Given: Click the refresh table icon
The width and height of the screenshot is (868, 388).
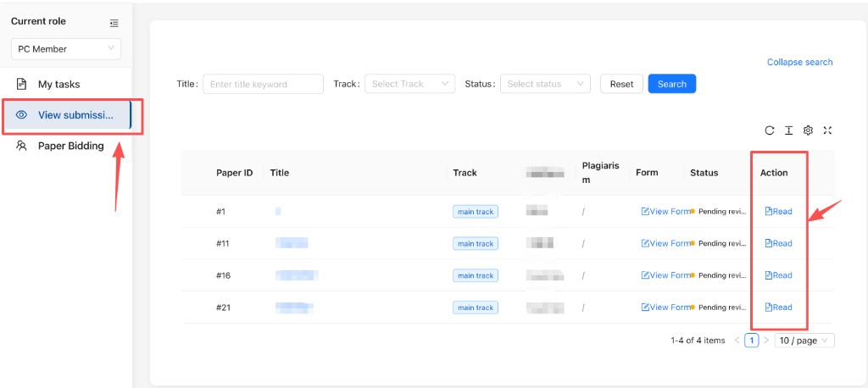Looking at the screenshot, I should 770,130.
